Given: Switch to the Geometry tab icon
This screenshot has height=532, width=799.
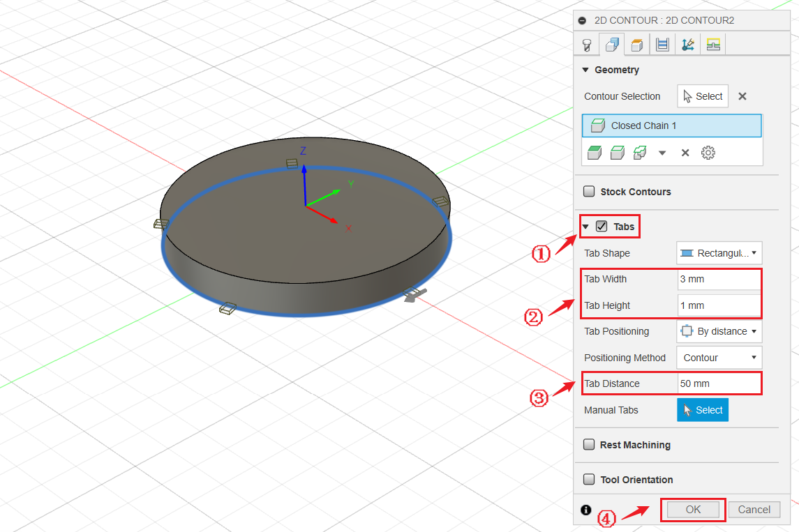Looking at the screenshot, I should [x=611, y=44].
